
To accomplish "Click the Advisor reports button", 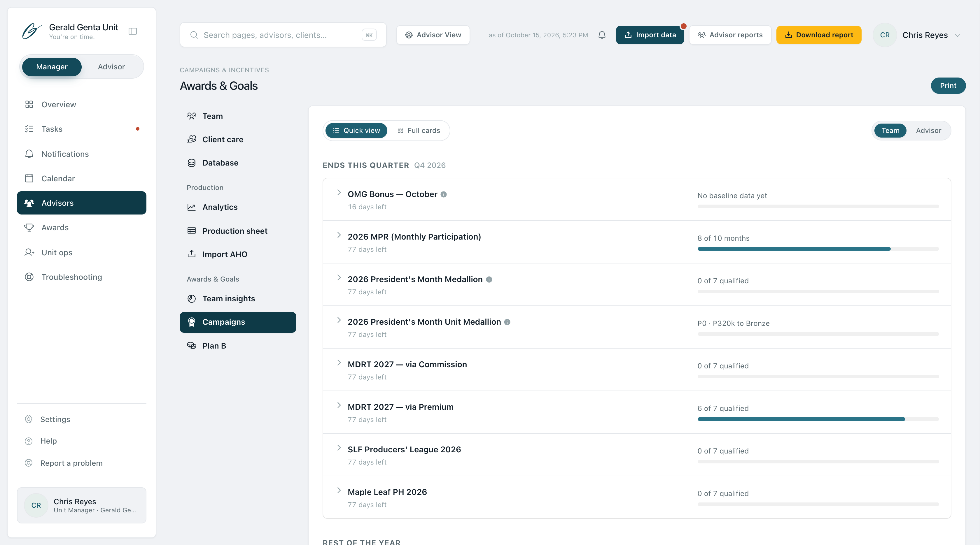I will [x=730, y=35].
